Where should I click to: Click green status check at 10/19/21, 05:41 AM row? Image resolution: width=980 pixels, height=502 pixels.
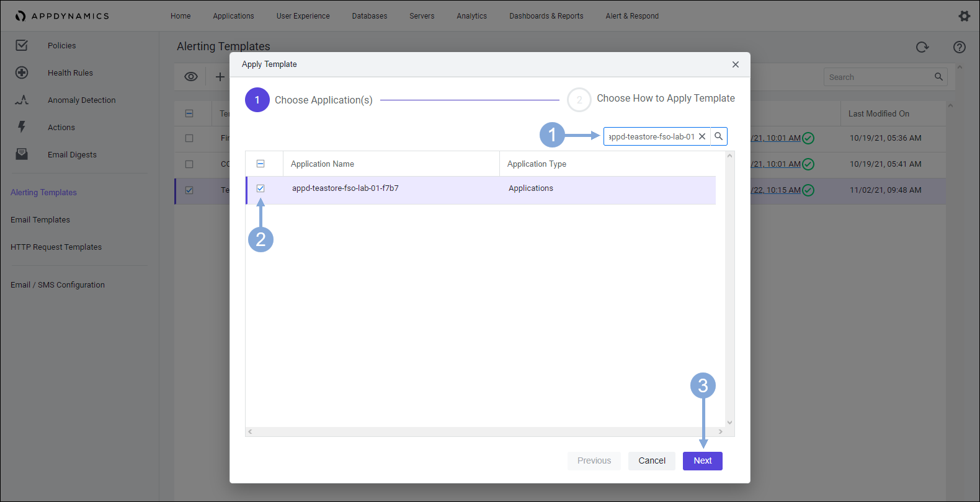point(808,164)
